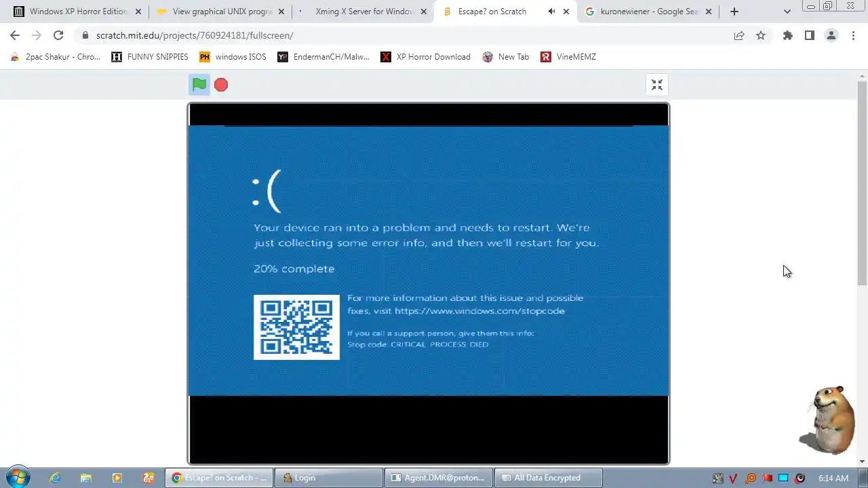Open the windows ISOS bookmark
The height and width of the screenshot is (488, 868).
(x=233, y=57)
